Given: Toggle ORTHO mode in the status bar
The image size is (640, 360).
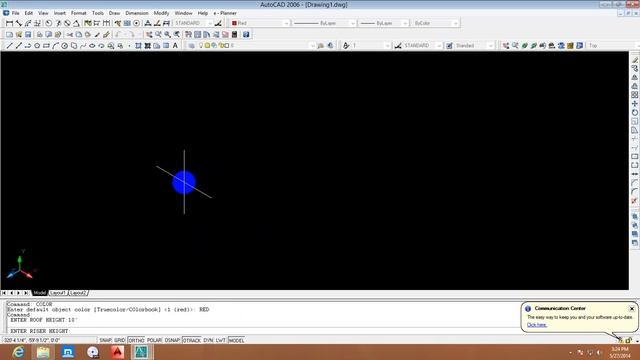Looking at the screenshot, I should pos(136,340).
